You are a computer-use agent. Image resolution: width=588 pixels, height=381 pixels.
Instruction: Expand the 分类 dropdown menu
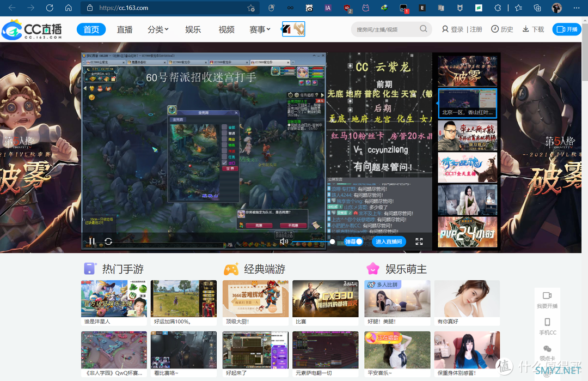pos(158,29)
